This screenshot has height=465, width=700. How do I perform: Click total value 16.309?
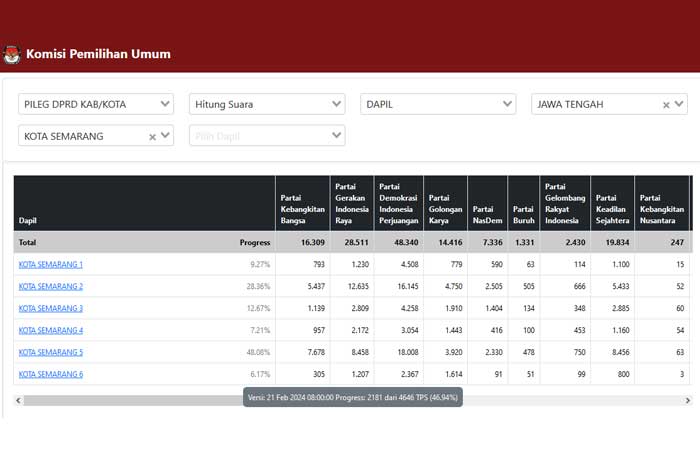(312, 242)
